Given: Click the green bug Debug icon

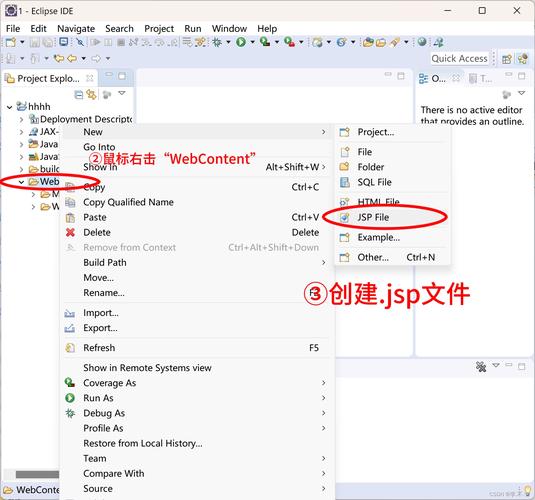Looking at the screenshot, I should [x=217, y=42].
